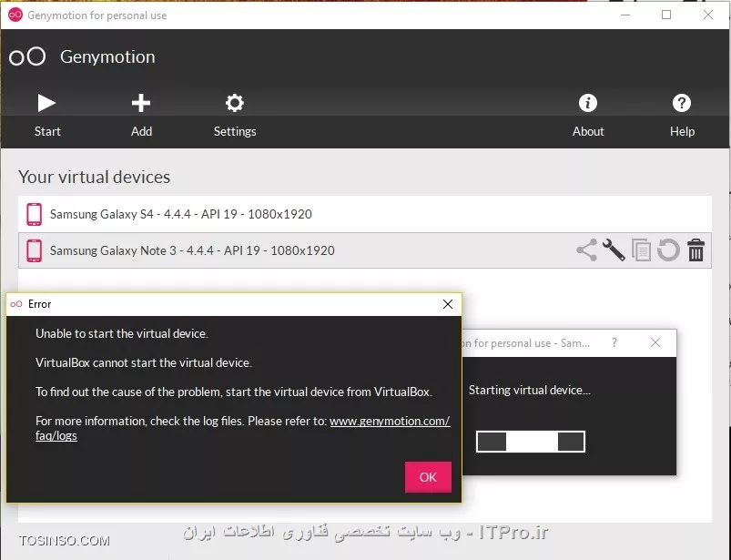Open wrench settings for Galaxy Note 3
731x560 pixels.
tap(614, 249)
